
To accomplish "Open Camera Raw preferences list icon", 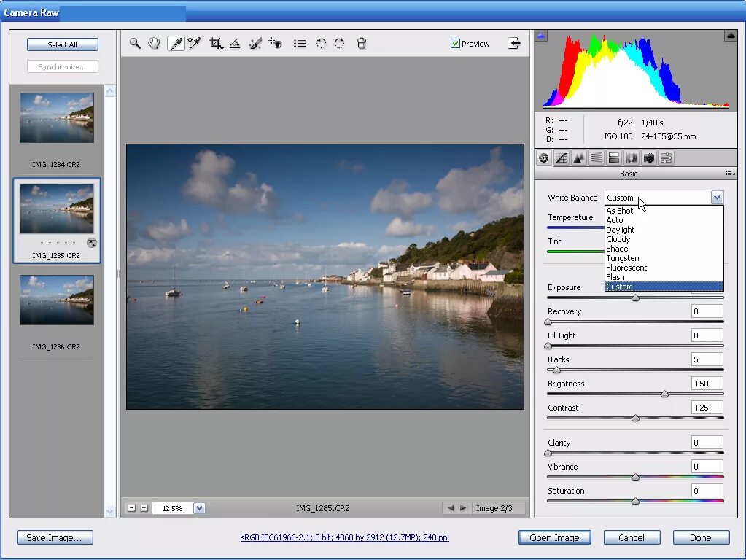I will tap(299, 44).
